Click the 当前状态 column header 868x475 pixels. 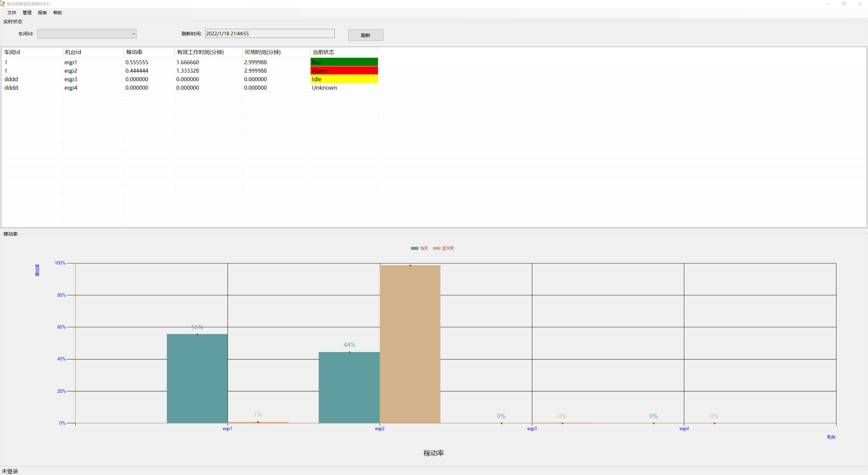tap(344, 52)
